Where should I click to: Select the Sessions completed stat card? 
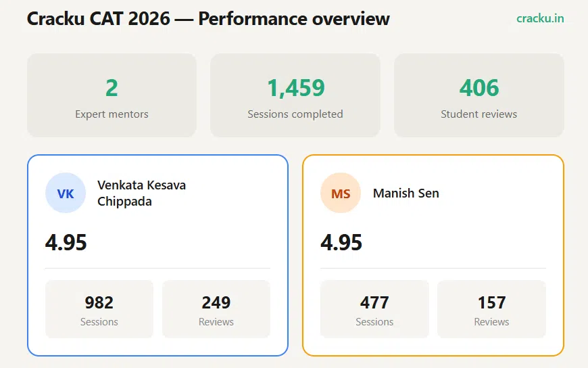coord(295,95)
